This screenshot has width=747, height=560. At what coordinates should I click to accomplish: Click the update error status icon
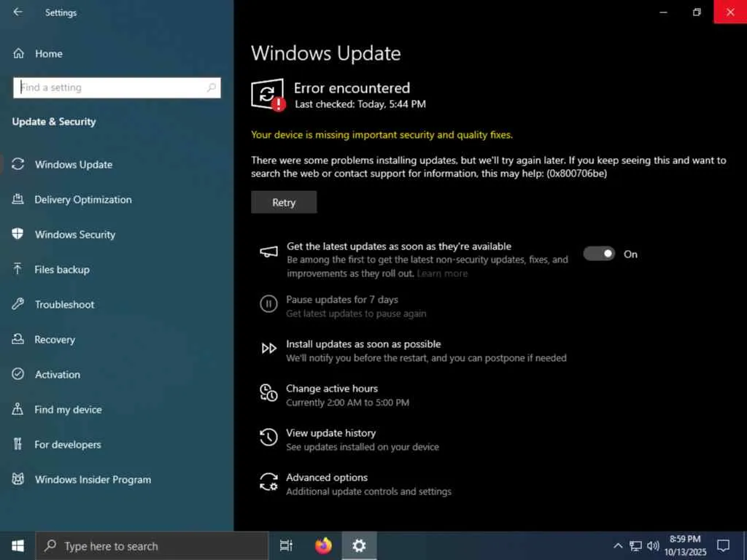pyautogui.click(x=268, y=95)
